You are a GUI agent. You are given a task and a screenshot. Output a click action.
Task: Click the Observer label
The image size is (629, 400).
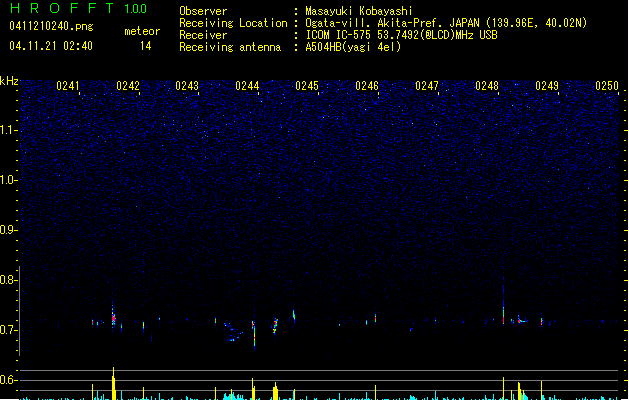pyautogui.click(x=203, y=11)
